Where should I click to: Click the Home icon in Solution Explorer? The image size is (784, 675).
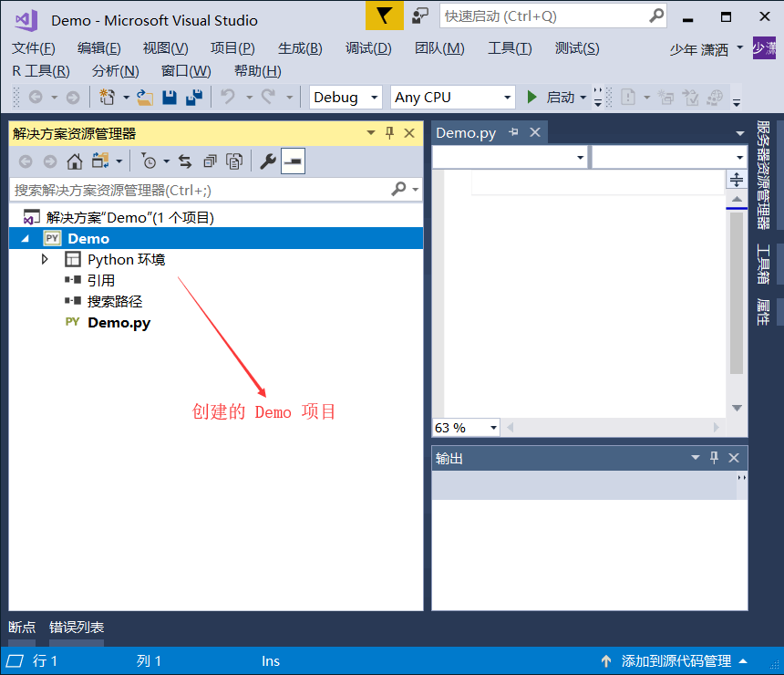[74, 161]
